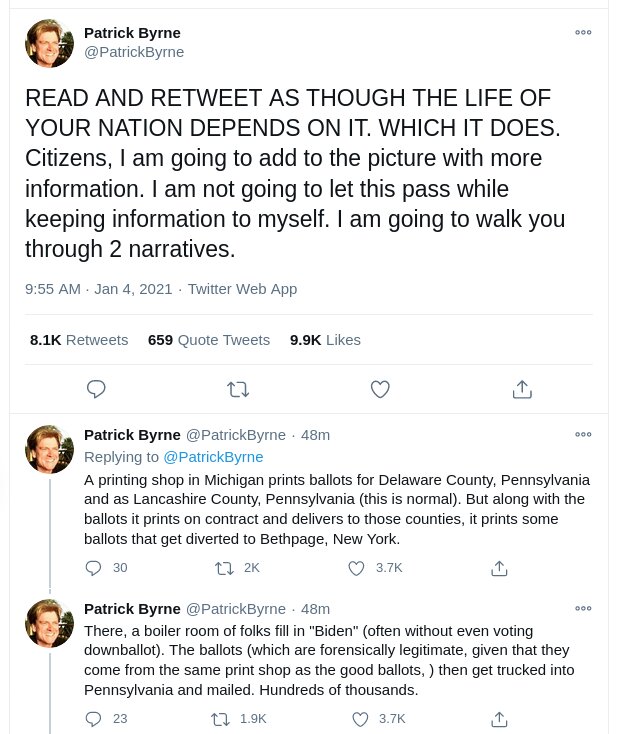View the 659 Quote Tweets

208,340
